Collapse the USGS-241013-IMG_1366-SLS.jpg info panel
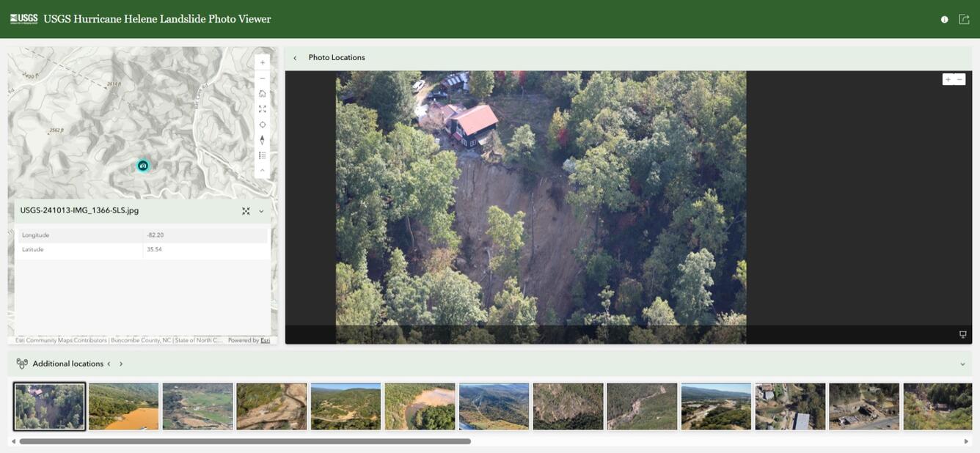 (x=261, y=211)
